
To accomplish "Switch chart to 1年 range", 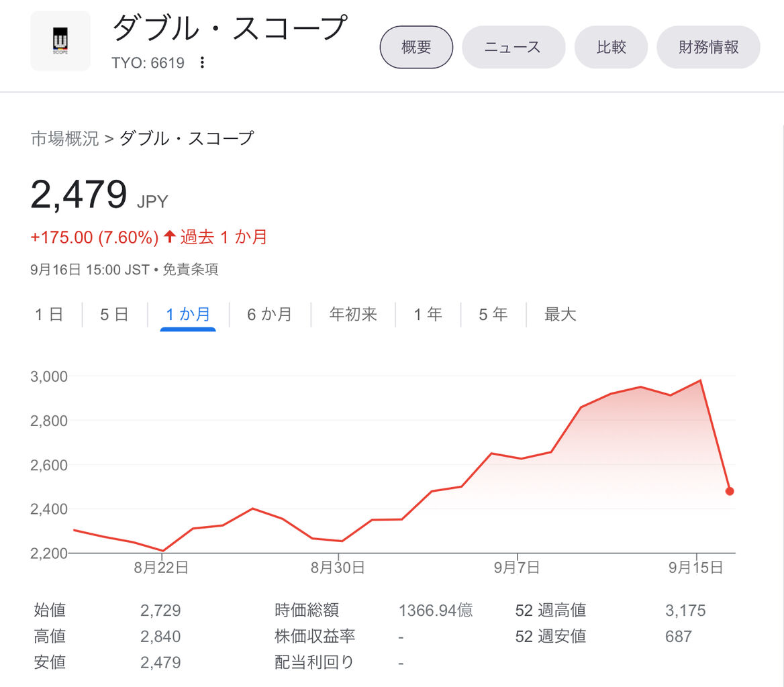I will pyautogui.click(x=428, y=314).
